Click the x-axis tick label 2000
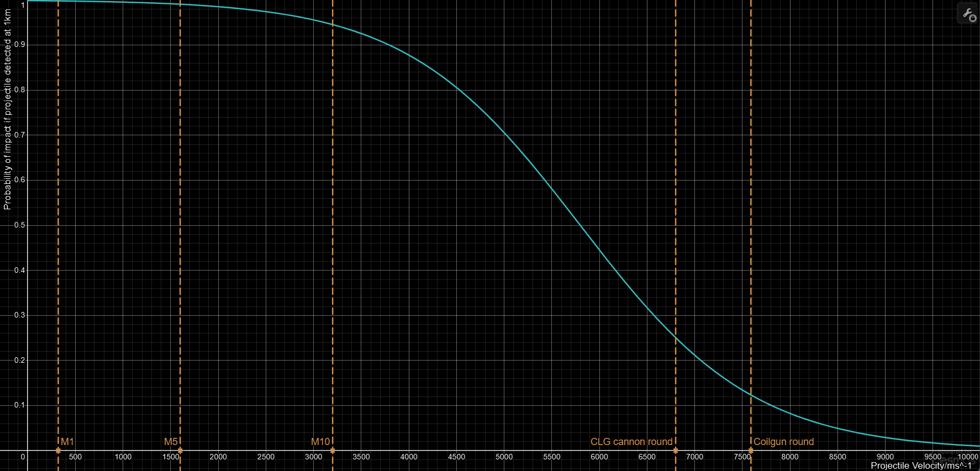 pyautogui.click(x=218, y=457)
